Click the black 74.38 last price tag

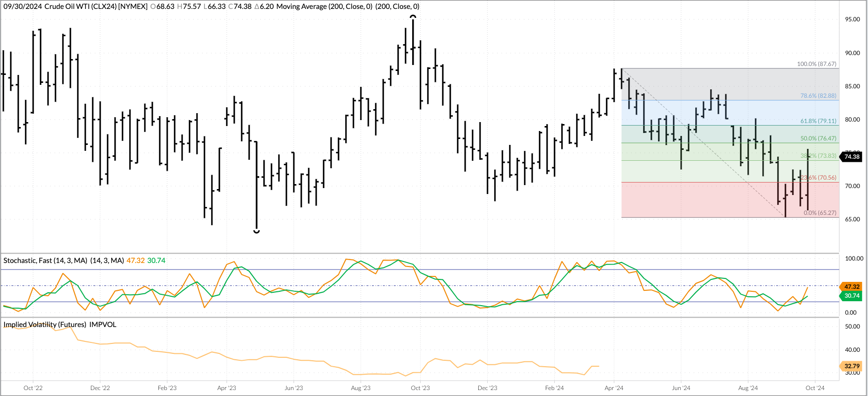point(852,157)
